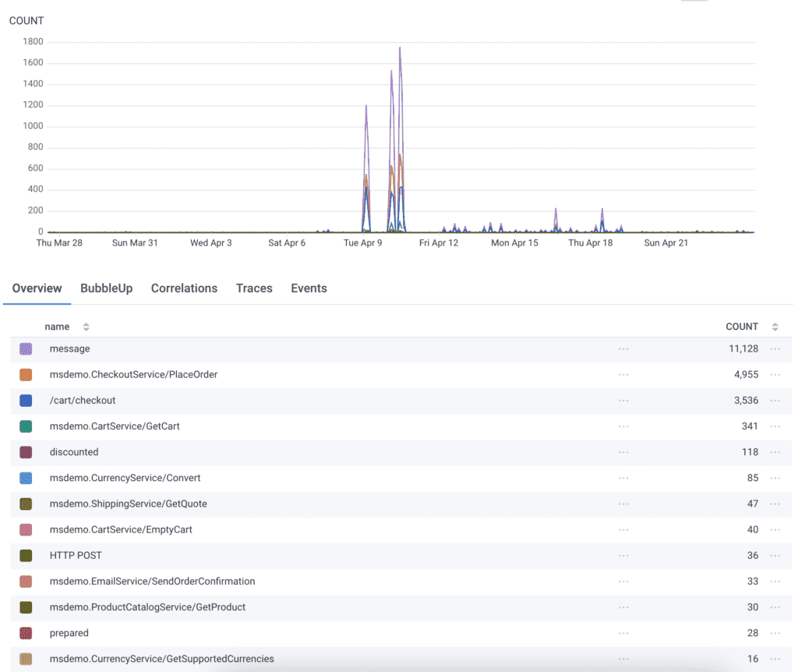Open the BubbleUp tab
This screenshot has width=798, height=672.
(106, 288)
